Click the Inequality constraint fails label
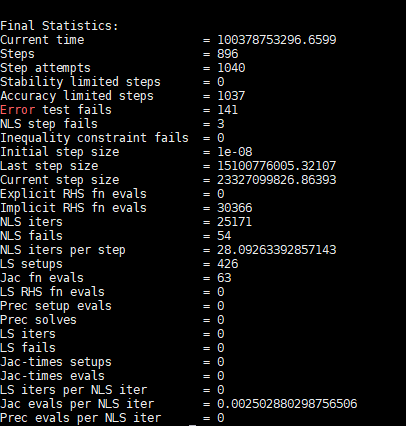The width and height of the screenshot is (406, 426). tap(94, 138)
